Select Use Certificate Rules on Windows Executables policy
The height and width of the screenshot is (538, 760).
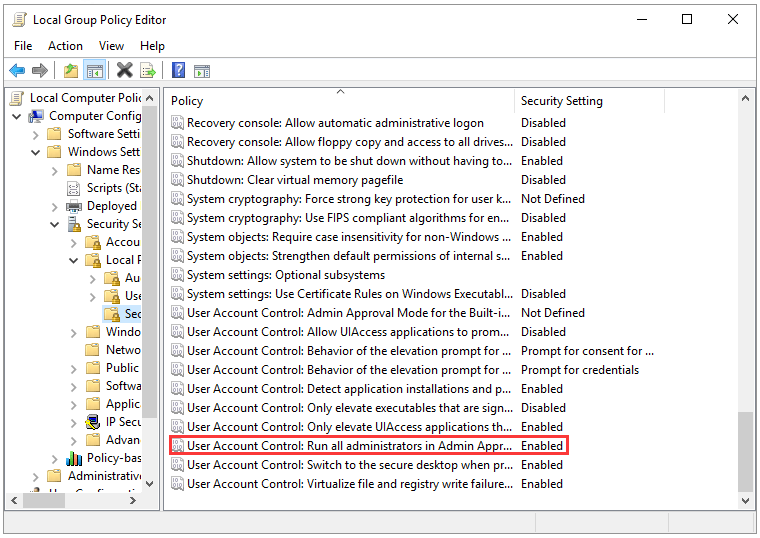click(x=368, y=294)
